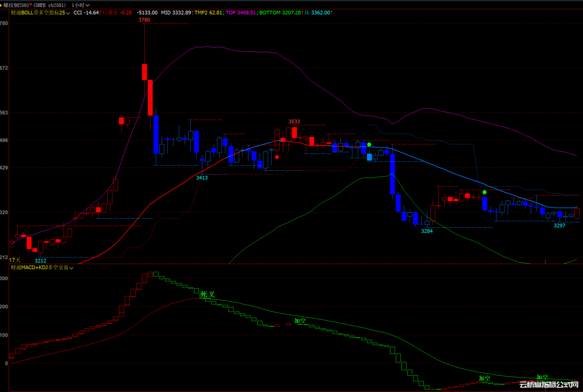
Task: Click the 3413 low price label
Action: (x=202, y=178)
